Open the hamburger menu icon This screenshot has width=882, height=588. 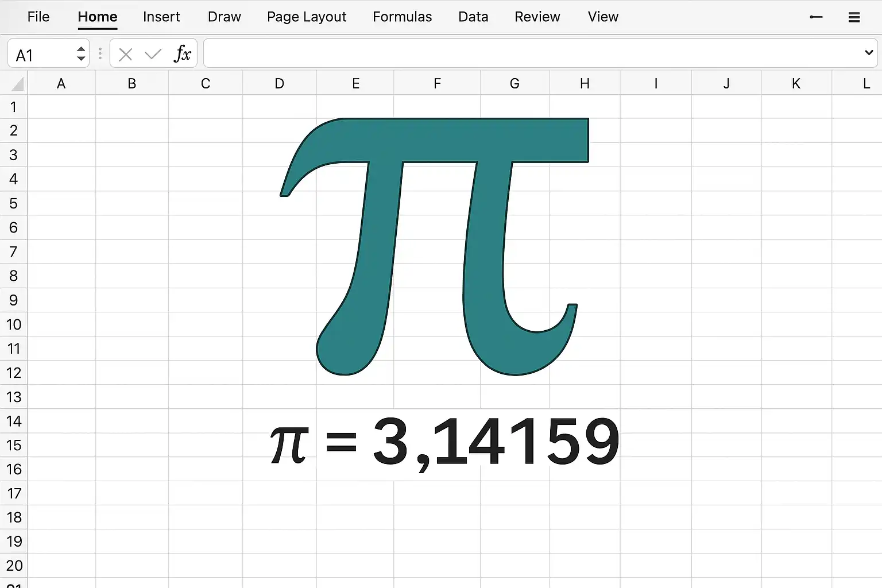point(854,17)
